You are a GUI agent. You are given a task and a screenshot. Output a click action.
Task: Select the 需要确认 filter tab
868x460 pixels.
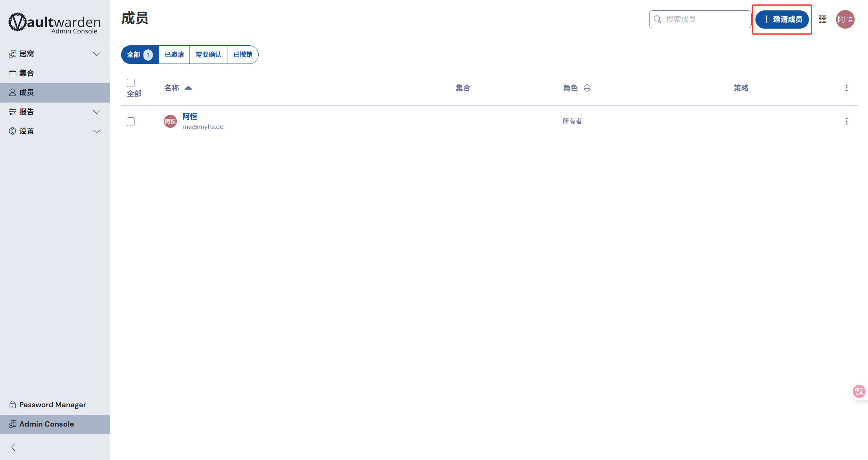[208, 55]
